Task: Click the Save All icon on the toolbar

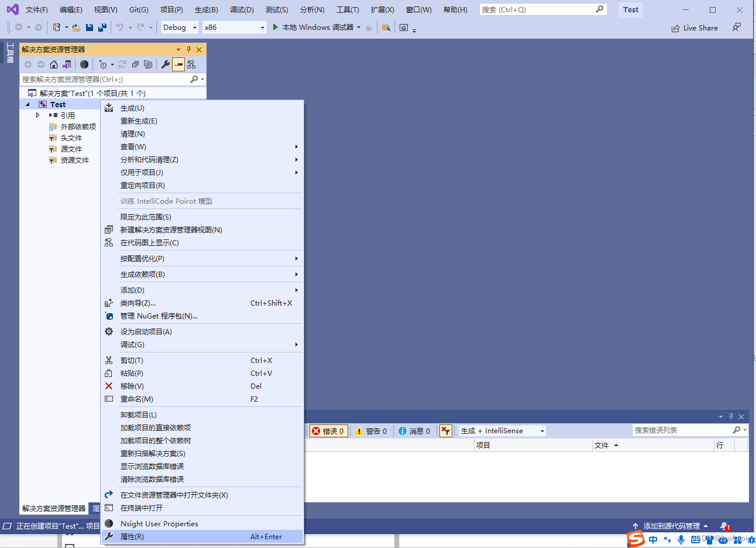Action: [x=102, y=28]
